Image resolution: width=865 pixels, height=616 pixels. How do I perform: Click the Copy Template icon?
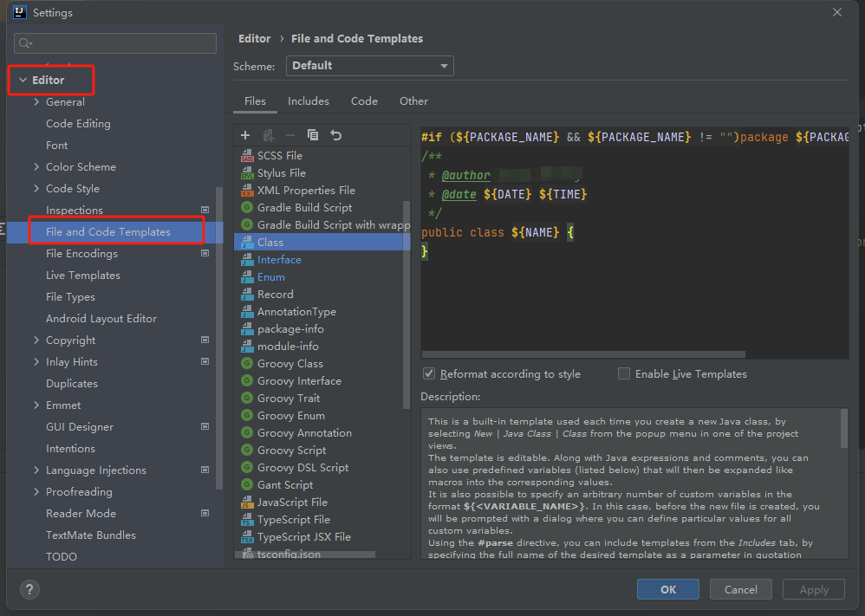point(313,135)
